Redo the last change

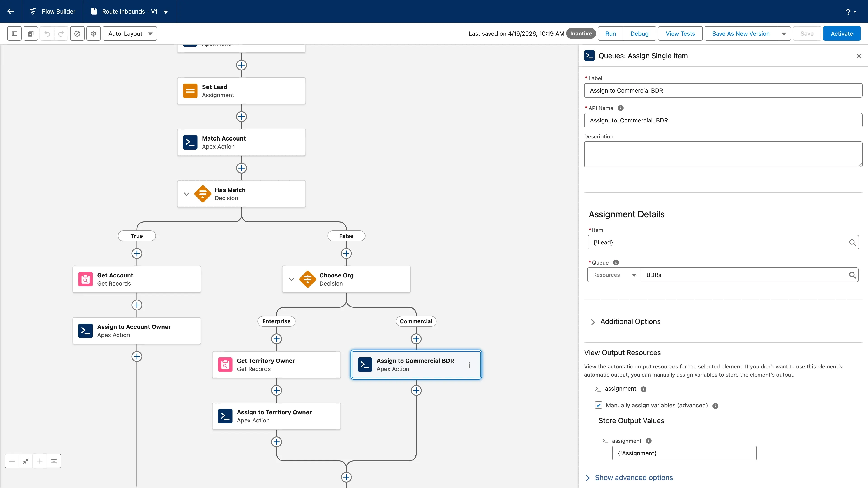point(61,34)
